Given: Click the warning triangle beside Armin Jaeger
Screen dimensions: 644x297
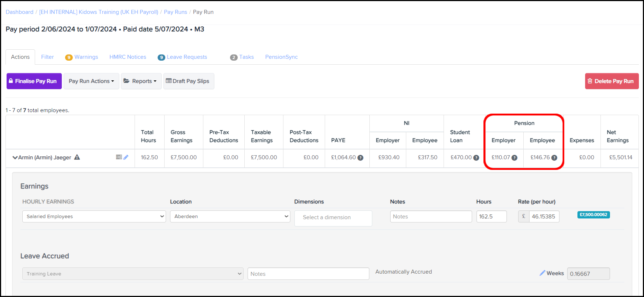Looking at the screenshot, I should pos(77,157).
